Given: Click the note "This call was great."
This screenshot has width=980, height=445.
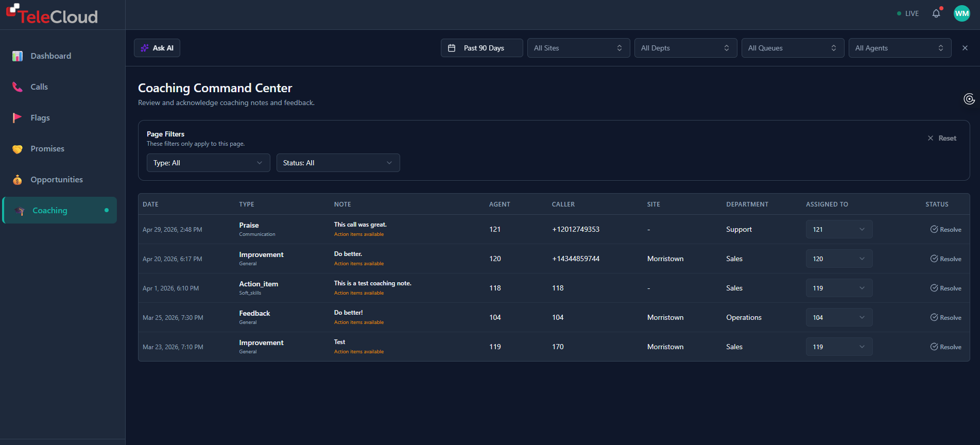Looking at the screenshot, I should click(x=360, y=225).
